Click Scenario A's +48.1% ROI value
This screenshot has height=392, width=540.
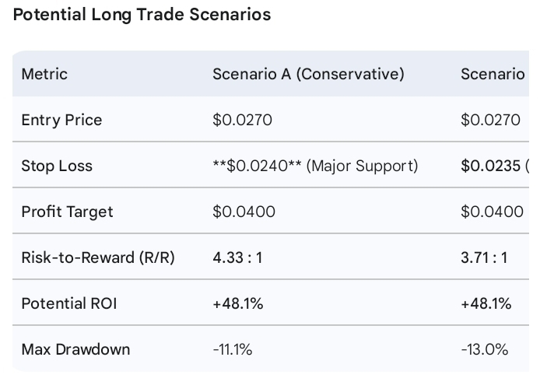coord(237,303)
